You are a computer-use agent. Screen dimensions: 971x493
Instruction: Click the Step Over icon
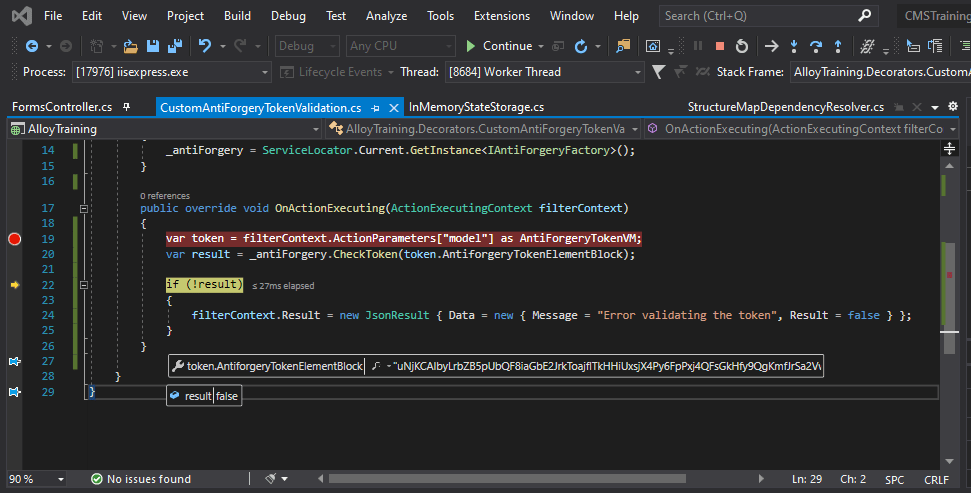(x=816, y=46)
